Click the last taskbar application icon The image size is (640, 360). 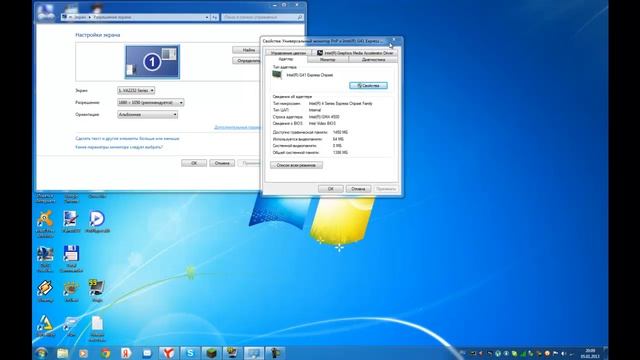(x=275, y=353)
